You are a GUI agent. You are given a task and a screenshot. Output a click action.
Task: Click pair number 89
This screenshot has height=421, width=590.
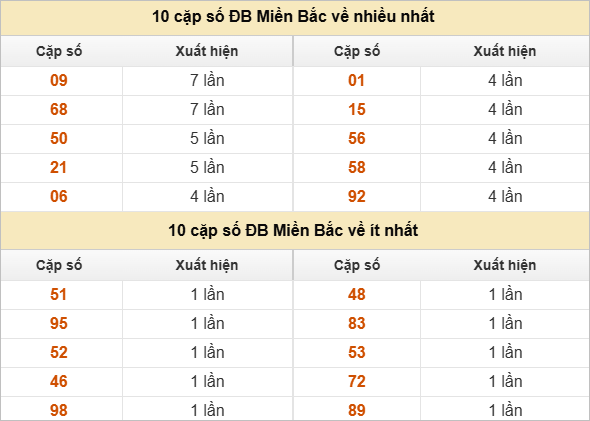pyautogui.click(x=357, y=410)
